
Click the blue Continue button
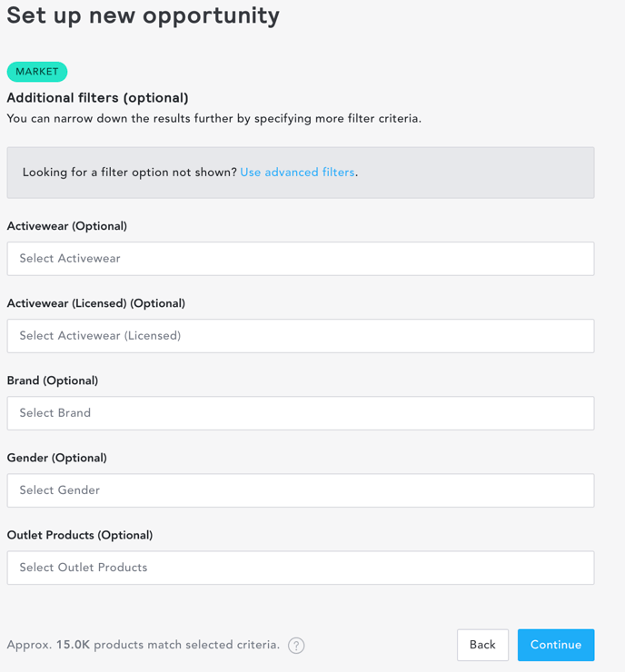pyautogui.click(x=556, y=645)
